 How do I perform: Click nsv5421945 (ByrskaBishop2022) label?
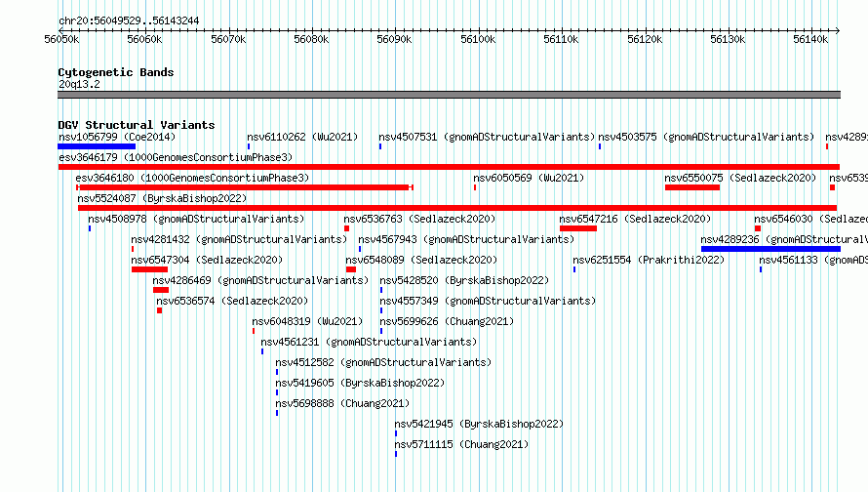tap(479, 424)
